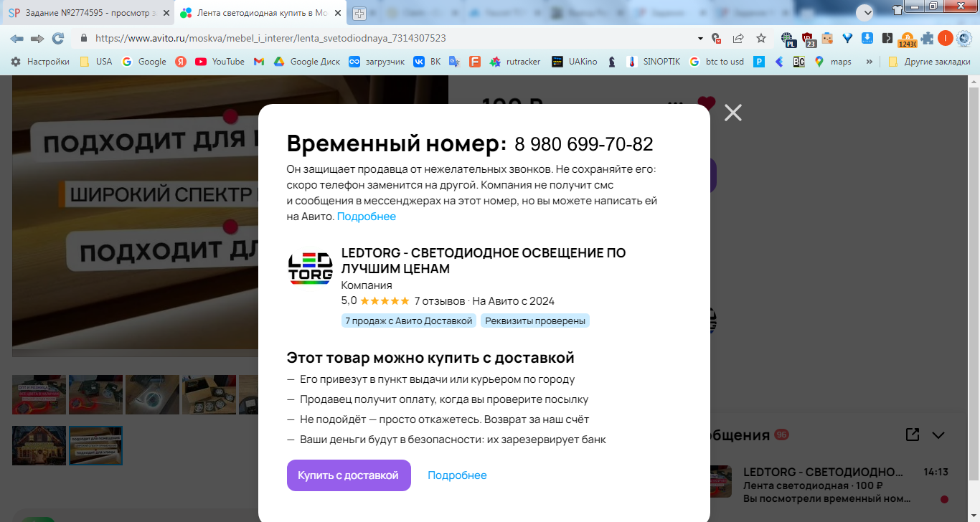Image resolution: width=980 pixels, height=522 pixels.
Task: Open the messages panel in a new window
Action: [912, 435]
